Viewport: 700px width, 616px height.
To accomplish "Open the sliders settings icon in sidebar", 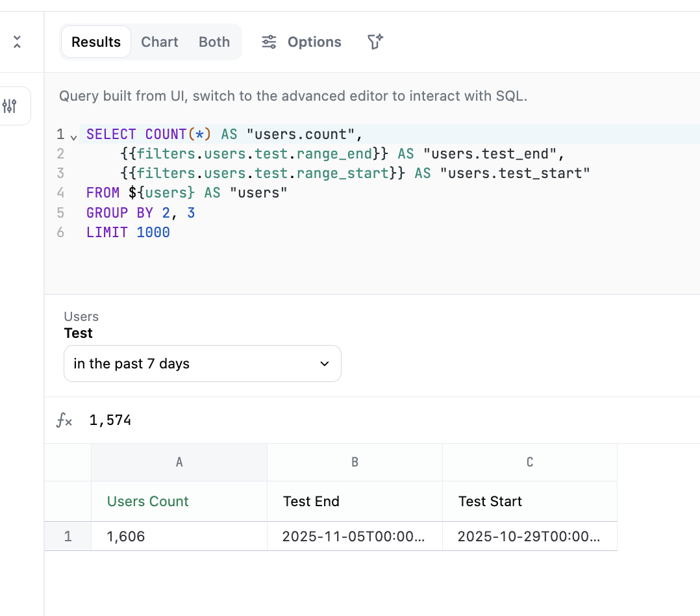I will tap(10, 106).
